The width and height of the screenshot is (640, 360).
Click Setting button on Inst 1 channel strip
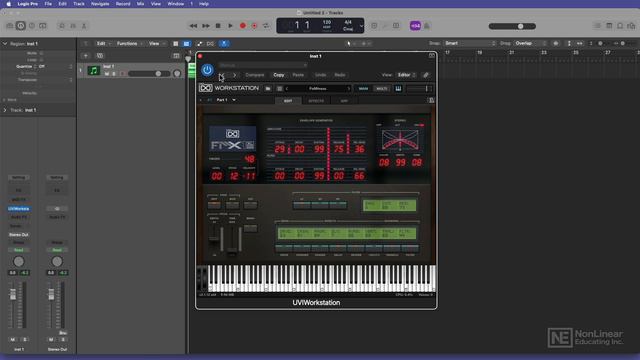click(18, 178)
